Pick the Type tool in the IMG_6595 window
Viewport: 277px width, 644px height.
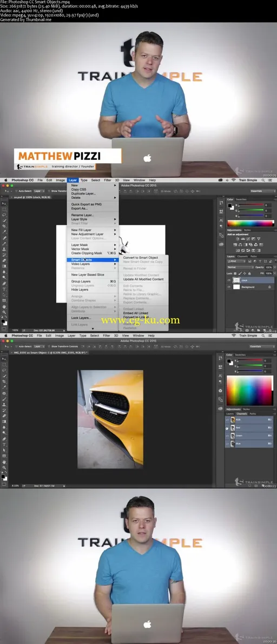coord(4,445)
